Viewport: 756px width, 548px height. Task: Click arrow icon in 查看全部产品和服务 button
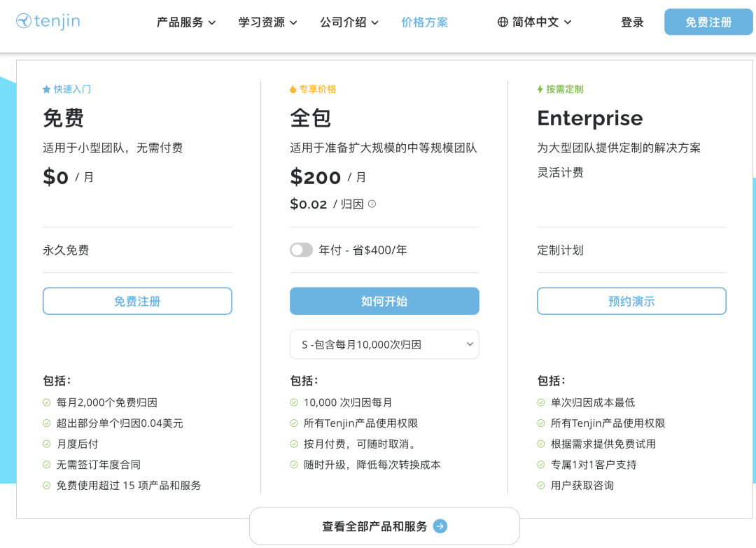click(440, 526)
